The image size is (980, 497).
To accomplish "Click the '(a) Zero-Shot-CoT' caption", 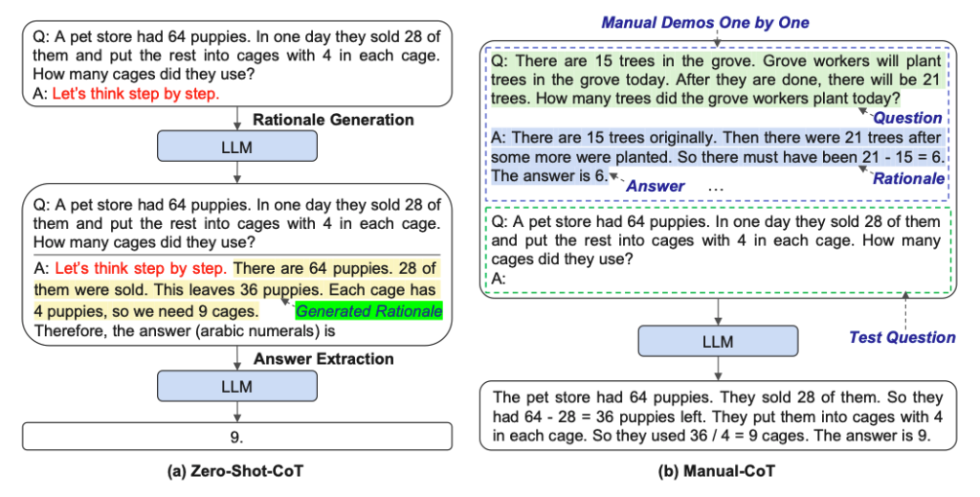I will pyautogui.click(x=235, y=471).
